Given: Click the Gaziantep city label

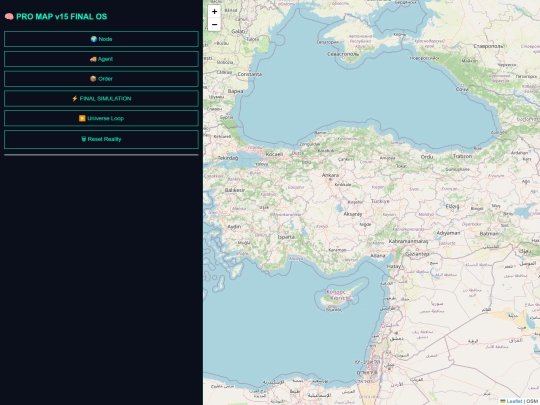Looking at the screenshot, I should tap(417, 254).
